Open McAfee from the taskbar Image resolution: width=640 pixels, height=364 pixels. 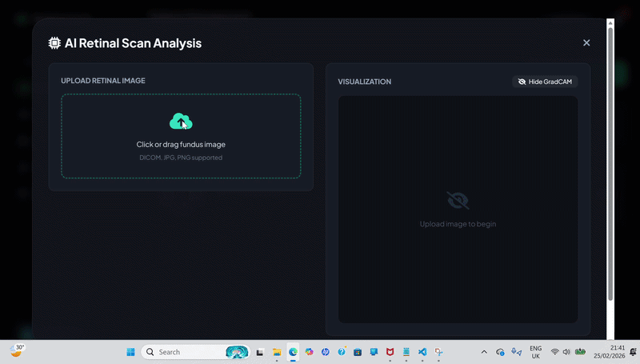390,352
